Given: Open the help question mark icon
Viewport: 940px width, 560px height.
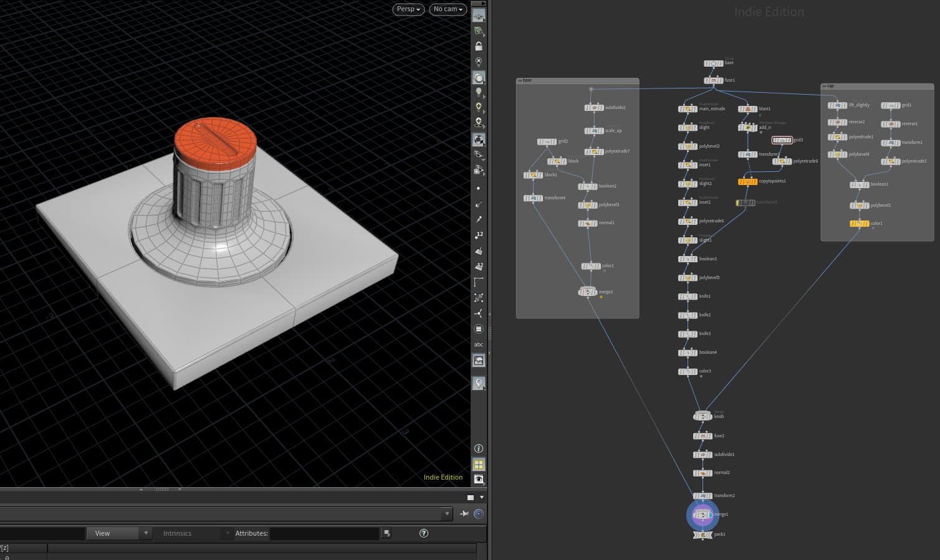Looking at the screenshot, I should click(x=424, y=533).
